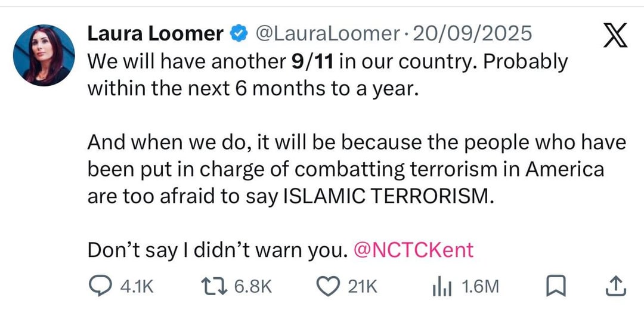Click the 6.8K reposts count
This screenshot has height=313, width=644.
click(253, 287)
